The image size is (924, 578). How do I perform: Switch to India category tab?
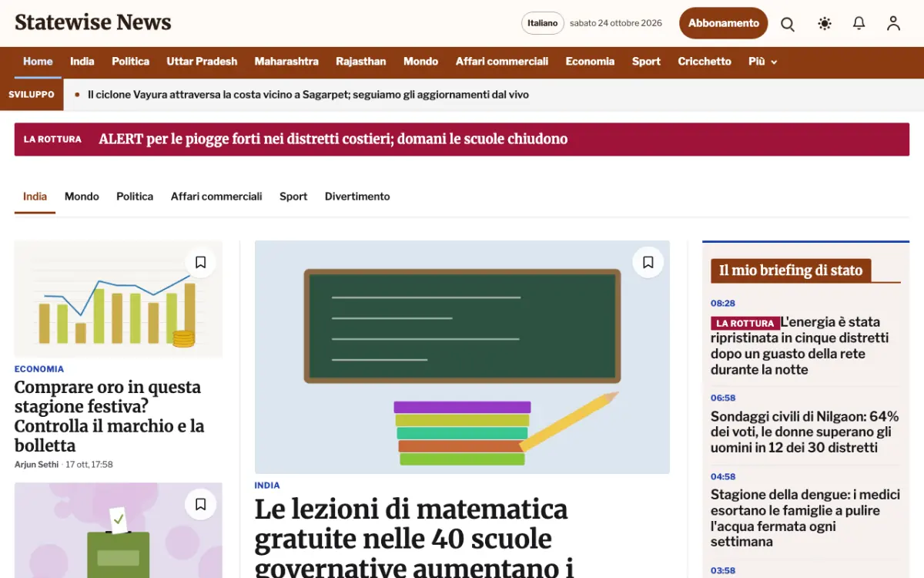[35, 197]
